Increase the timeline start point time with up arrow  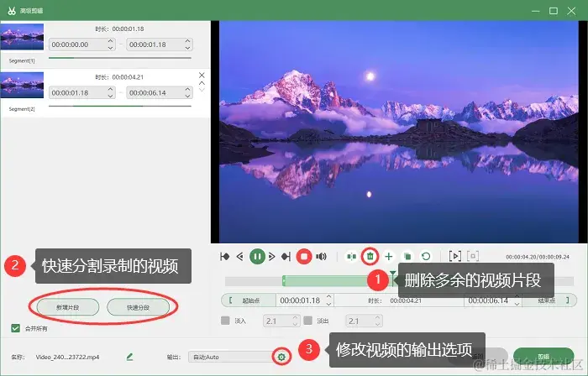[x=329, y=296]
